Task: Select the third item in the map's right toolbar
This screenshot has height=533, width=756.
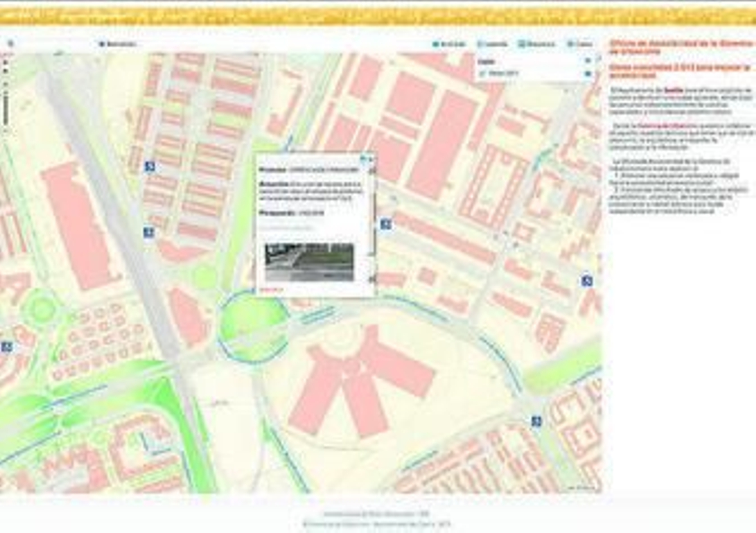Action: coord(536,44)
